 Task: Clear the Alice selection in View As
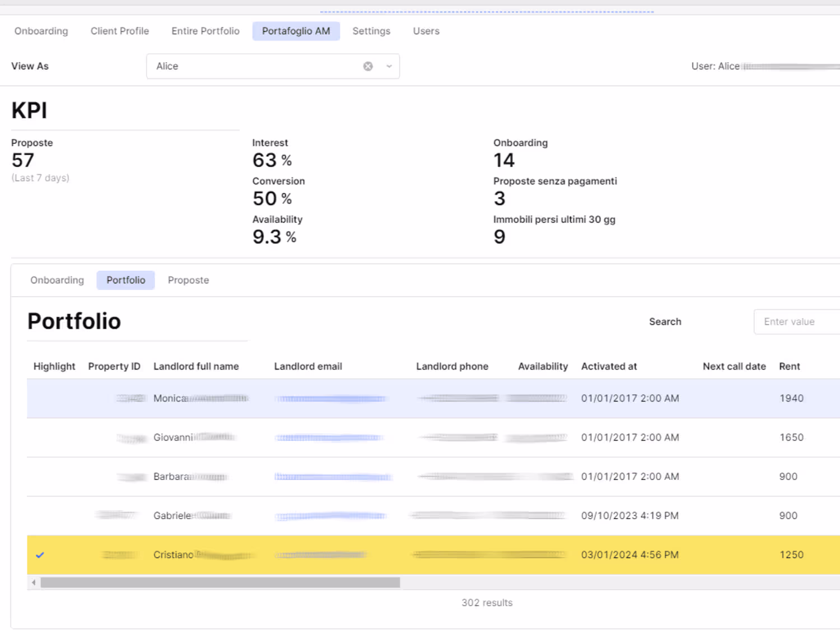click(x=368, y=66)
